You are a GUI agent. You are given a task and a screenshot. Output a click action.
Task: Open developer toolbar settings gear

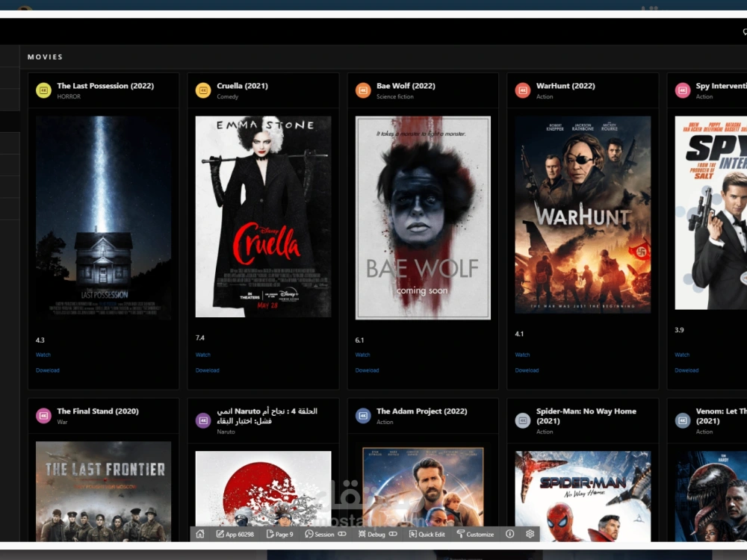click(x=530, y=534)
